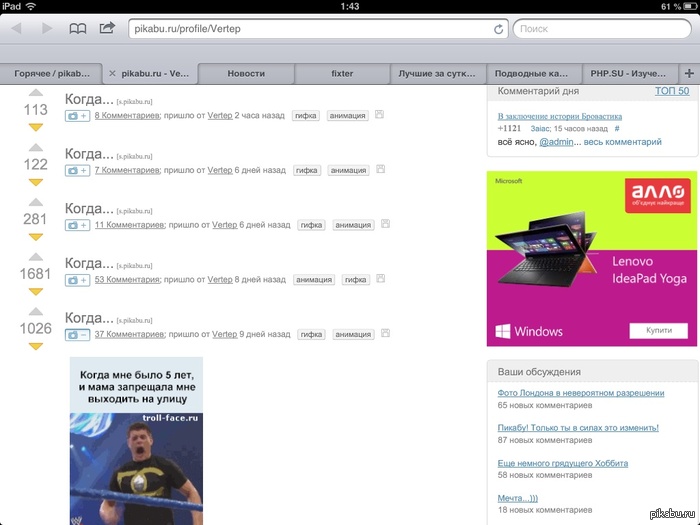Image resolution: width=700 pixels, height=525 pixels.
Task: Collapse the image of the post rated 1026
Action: 77,334
